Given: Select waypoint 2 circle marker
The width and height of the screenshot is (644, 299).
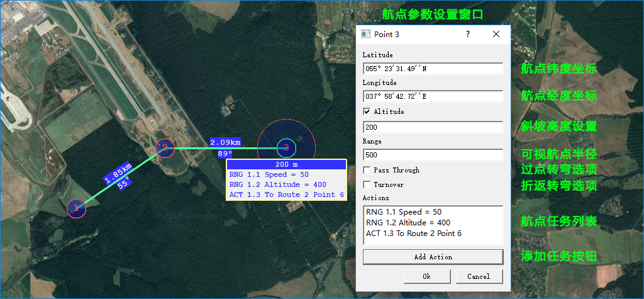Looking at the screenshot, I should click(165, 148).
